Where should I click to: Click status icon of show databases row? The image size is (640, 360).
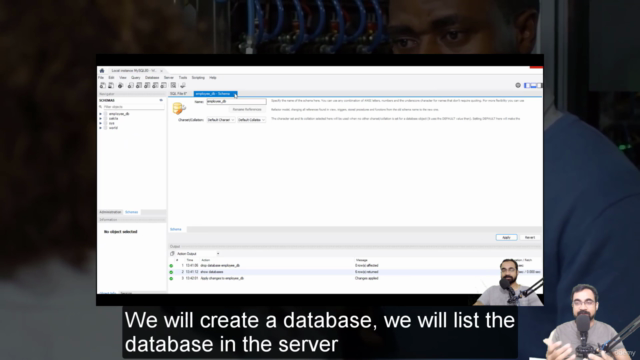pyautogui.click(x=171, y=272)
